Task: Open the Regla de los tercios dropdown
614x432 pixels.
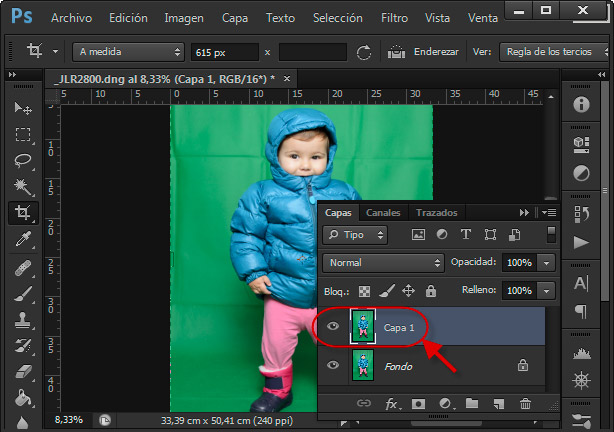Action: [x=556, y=52]
